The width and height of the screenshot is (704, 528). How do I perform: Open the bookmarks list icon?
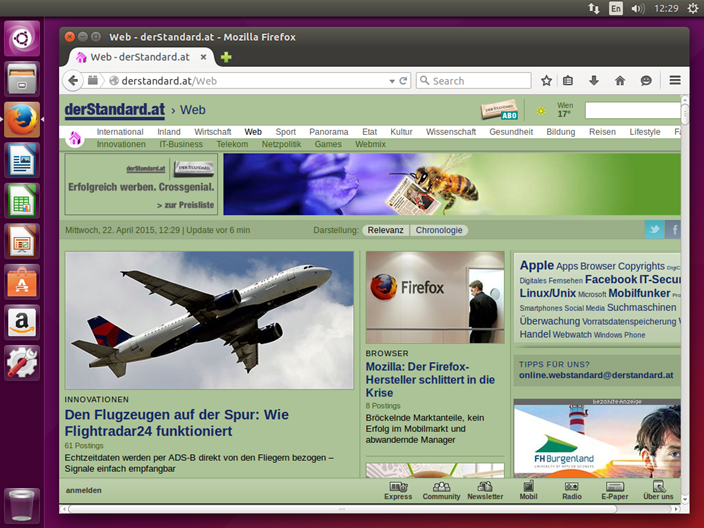[568, 81]
